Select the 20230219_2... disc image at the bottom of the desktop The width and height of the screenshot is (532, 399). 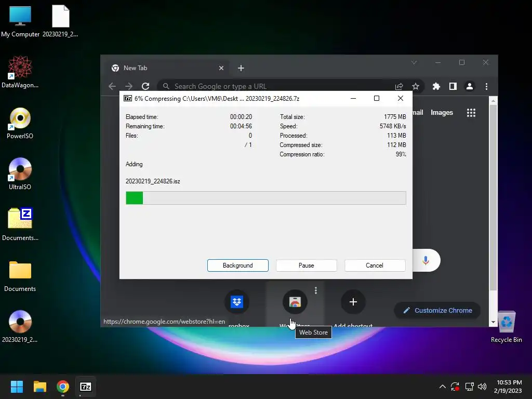tap(20, 327)
